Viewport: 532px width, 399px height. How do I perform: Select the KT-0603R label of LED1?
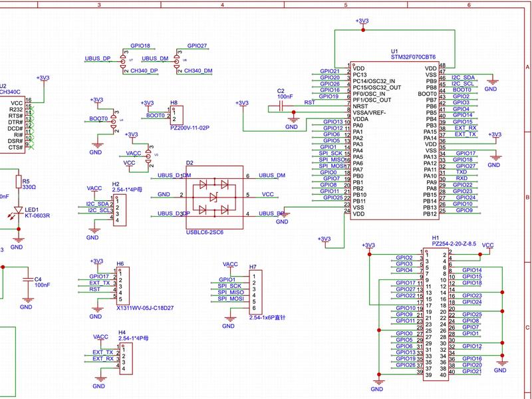tap(37, 215)
